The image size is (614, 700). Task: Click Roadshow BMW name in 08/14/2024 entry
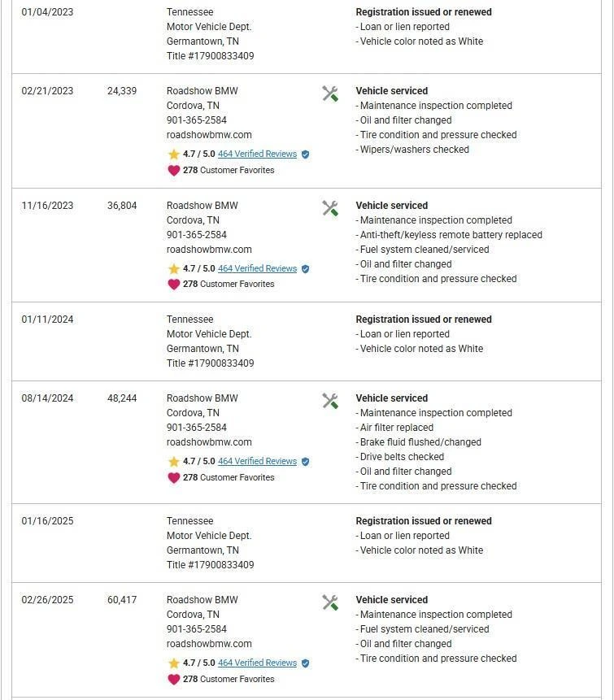(202, 398)
